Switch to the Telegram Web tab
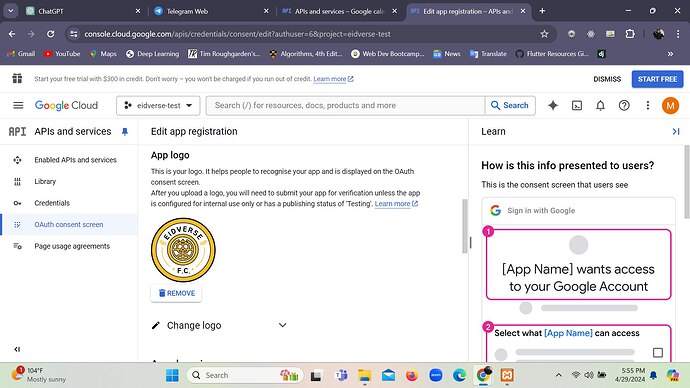 [209, 11]
